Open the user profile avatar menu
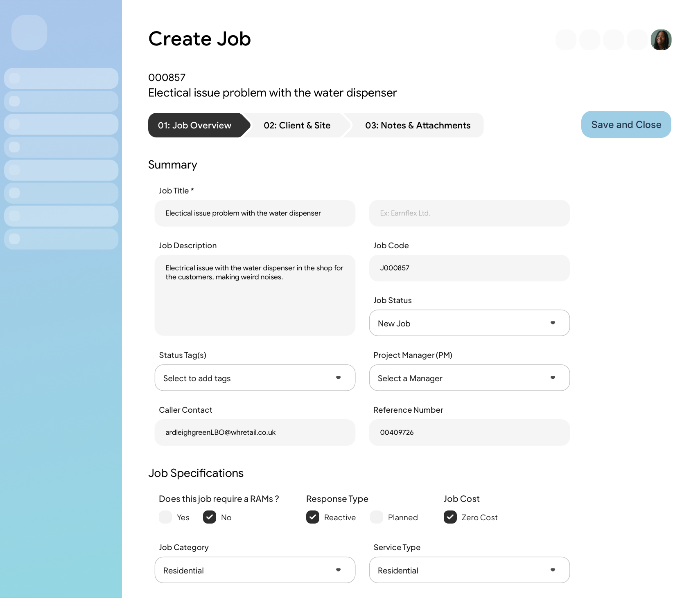Image resolution: width=700 pixels, height=598 pixels. click(661, 40)
